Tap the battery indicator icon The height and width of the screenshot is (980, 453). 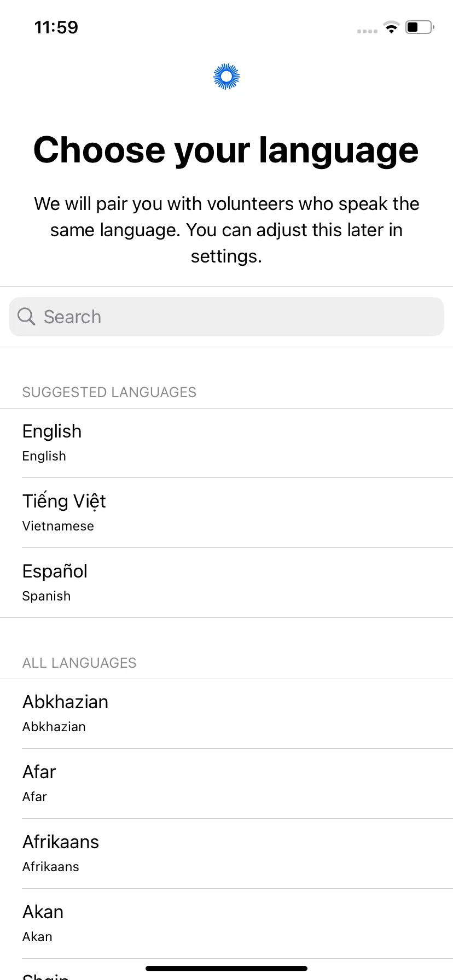pyautogui.click(x=420, y=27)
